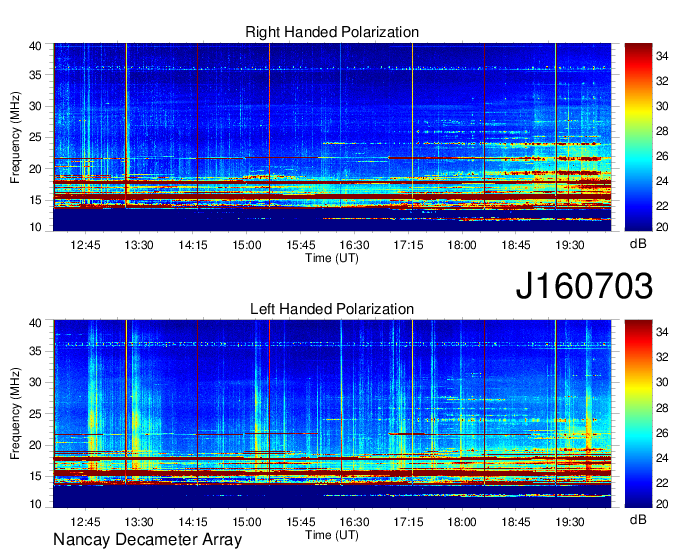Click 14:15 tick on Left Handed time axis
Viewport: 680px width, 552px height.
(x=193, y=522)
